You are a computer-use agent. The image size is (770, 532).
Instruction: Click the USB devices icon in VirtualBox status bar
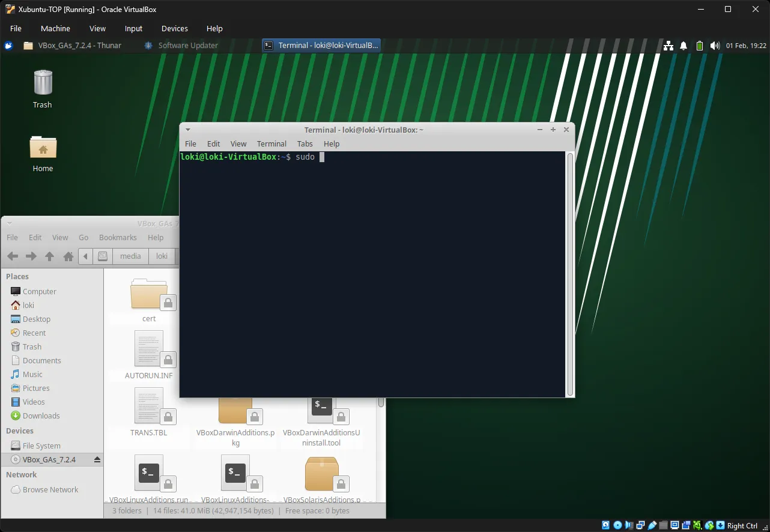point(652,525)
